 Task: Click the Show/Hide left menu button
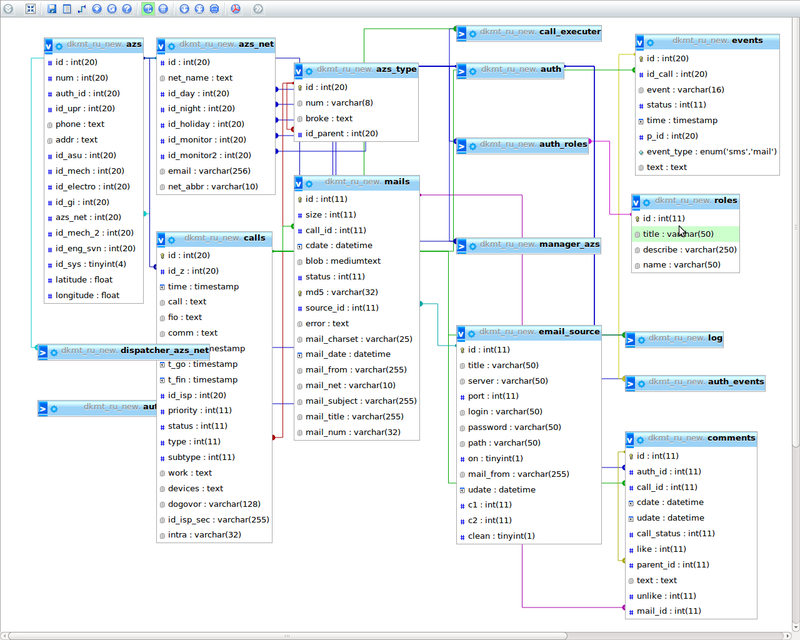pyautogui.click(x=9, y=9)
